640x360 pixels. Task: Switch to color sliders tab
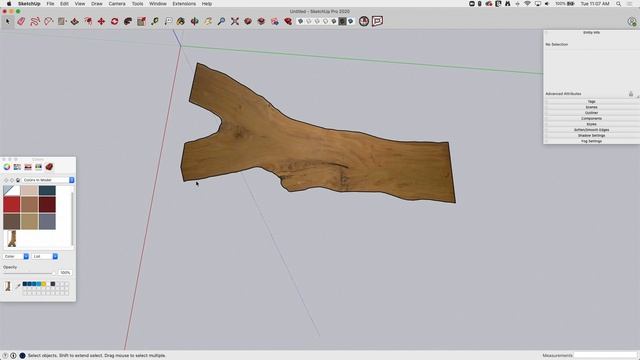[x=17, y=167]
